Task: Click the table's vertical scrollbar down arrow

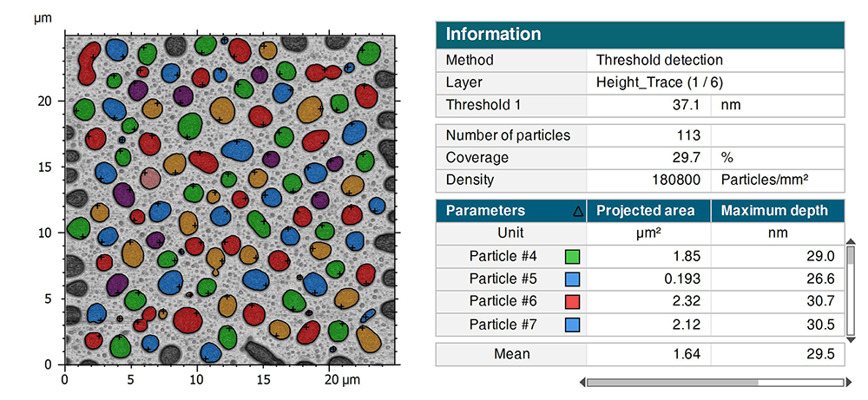Action: tap(851, 339)
